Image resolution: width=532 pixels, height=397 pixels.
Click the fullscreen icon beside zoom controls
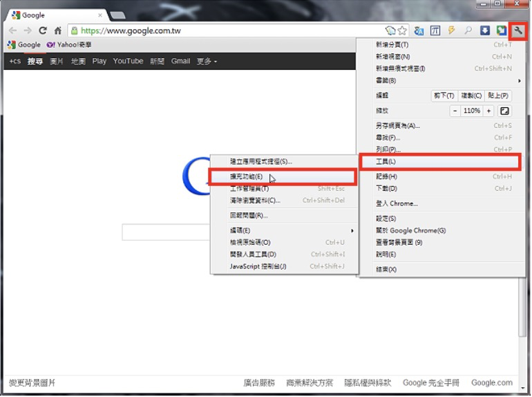click(x=504, y=111)
